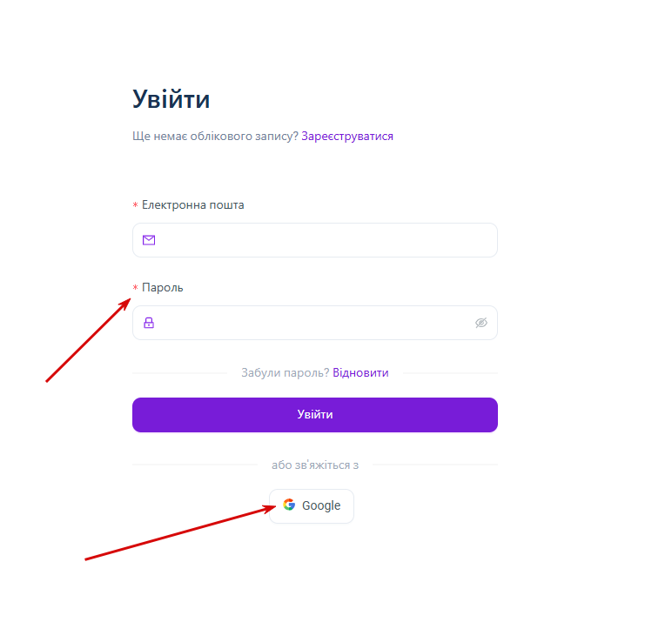This screenshot has width=672, height=622.
Task: Click the red arrow pointing at Пароль
Action: [x=88, y=340]
